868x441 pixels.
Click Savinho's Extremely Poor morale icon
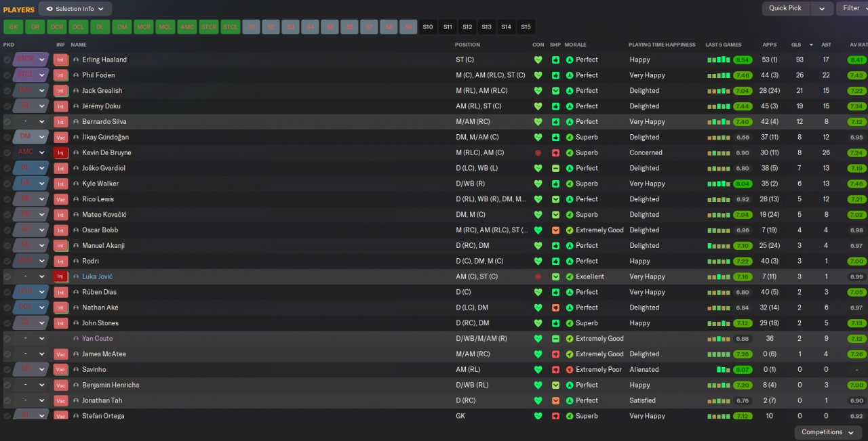coord(570,369)
